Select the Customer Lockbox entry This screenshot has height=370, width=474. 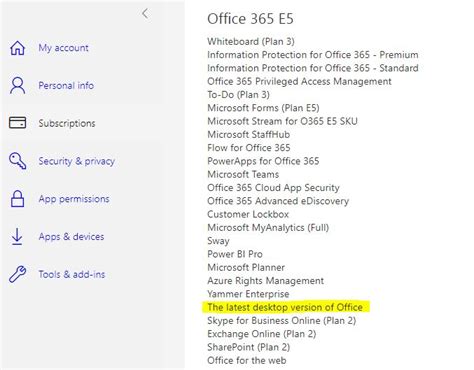(248, 214)
